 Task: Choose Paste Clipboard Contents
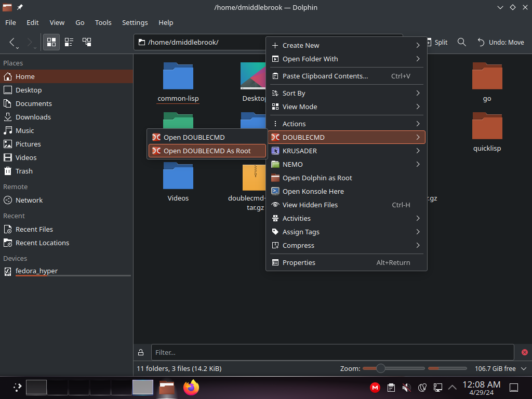point(347,76)
